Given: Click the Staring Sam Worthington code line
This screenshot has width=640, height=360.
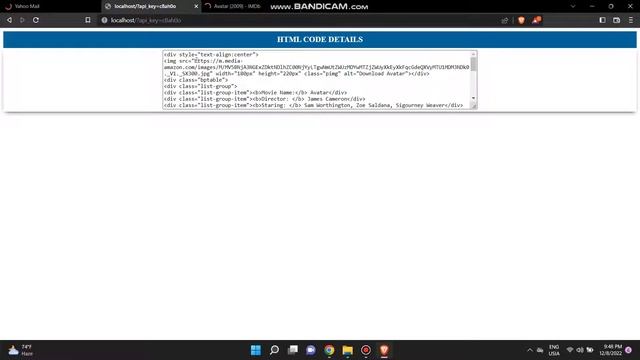Looking at the screenshot, I should (313, 105).
